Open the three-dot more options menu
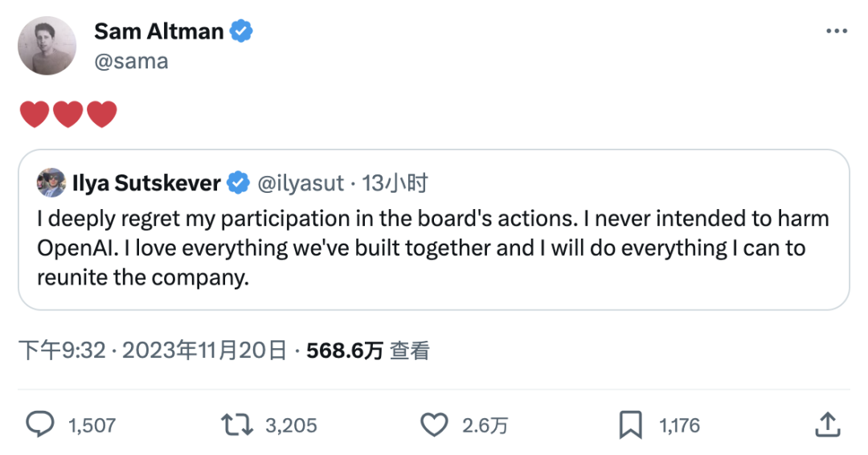 [x=837, y=31]
